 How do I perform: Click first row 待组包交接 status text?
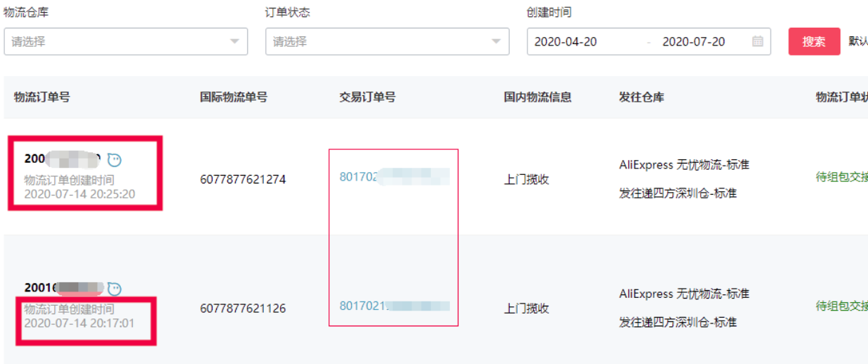pyautogui.click(x=842, y=176)
